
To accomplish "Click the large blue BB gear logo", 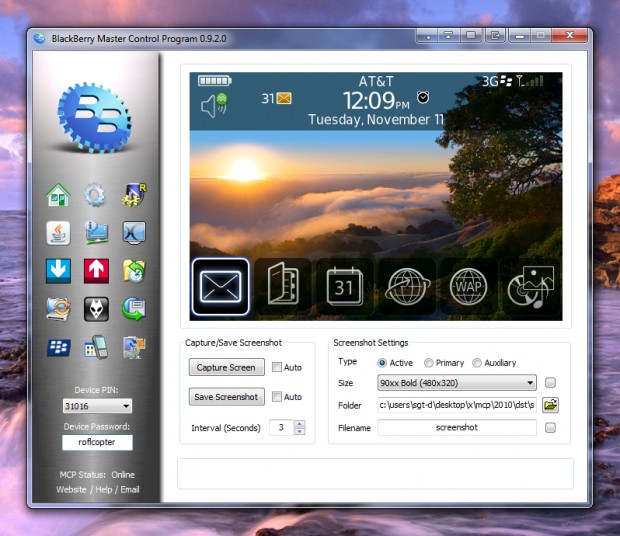I will (95, 118).
